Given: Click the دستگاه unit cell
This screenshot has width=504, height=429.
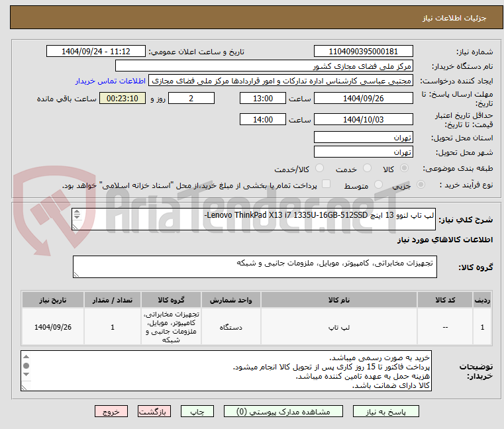Looking at the screenshot, I should [230, 327].
